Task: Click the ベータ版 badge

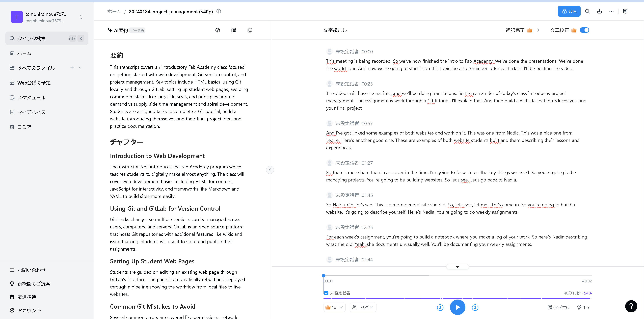Action: (137, 30)
